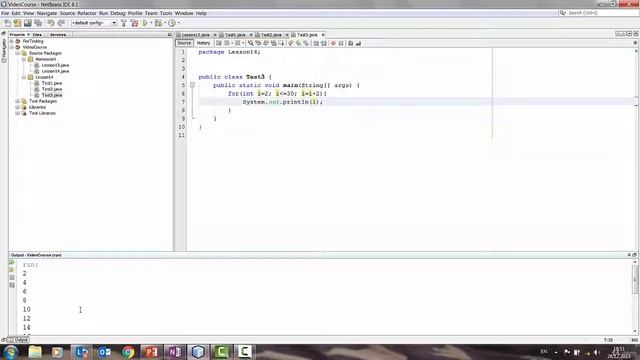Open the default config combo box
The height and width of the screenshot is (360, 640).
[x=94, y=23]
